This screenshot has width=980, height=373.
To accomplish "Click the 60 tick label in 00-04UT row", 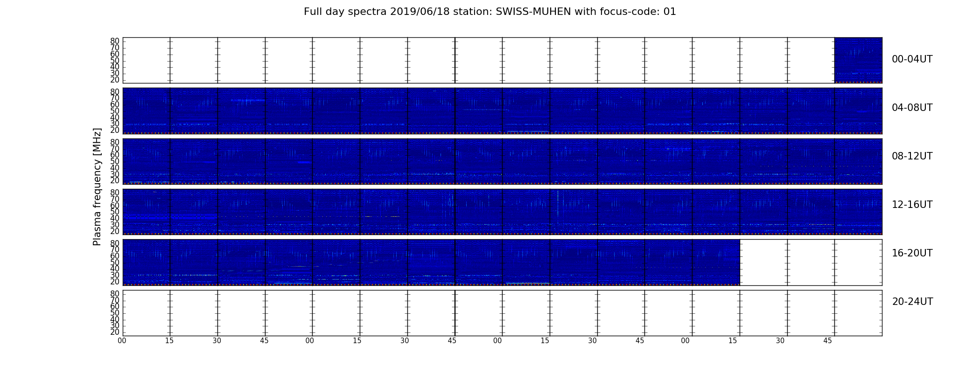I will tap(115, 54).
